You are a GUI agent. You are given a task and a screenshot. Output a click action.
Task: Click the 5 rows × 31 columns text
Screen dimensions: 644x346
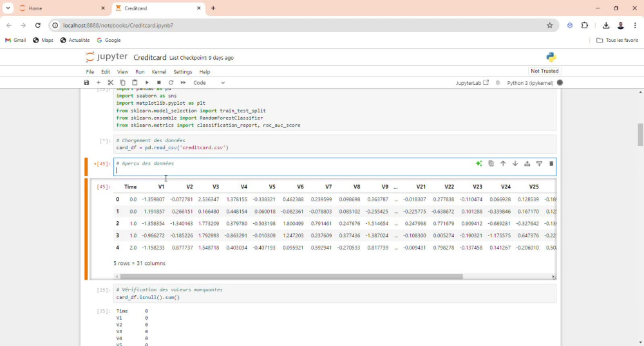139,263
